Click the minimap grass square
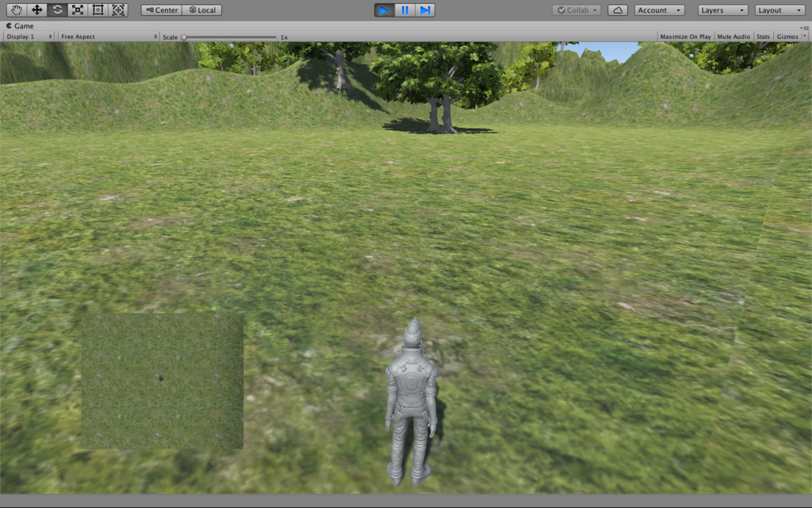Viewport: 812px width, 508px height. pyautogui.click(x=162, y=380)
